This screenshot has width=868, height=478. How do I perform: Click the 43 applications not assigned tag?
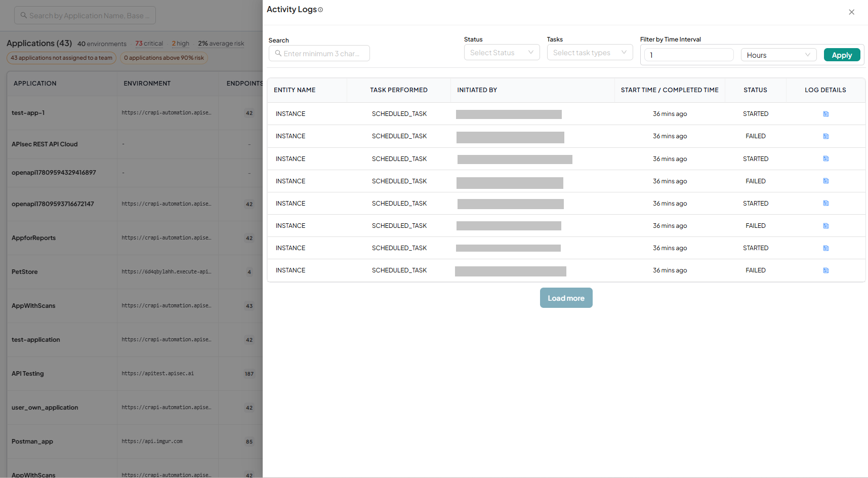(x=61, y=58)
